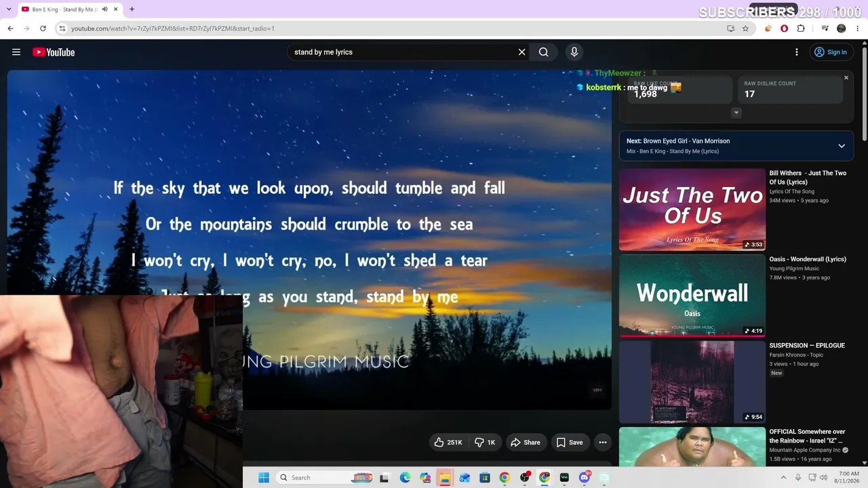Open the orange extension icon in toolbar
Screen dimensions: 868x488
[x=768, y=28]
